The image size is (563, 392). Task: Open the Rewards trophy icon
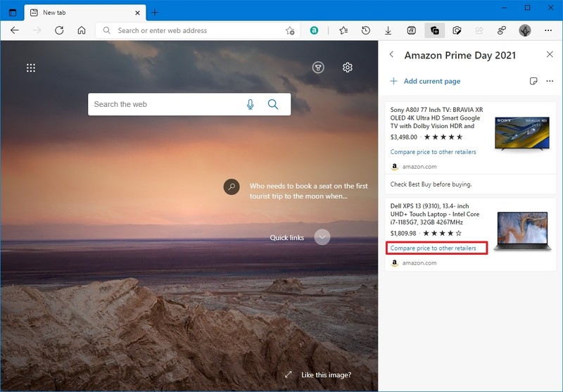[x=318, y=67]
